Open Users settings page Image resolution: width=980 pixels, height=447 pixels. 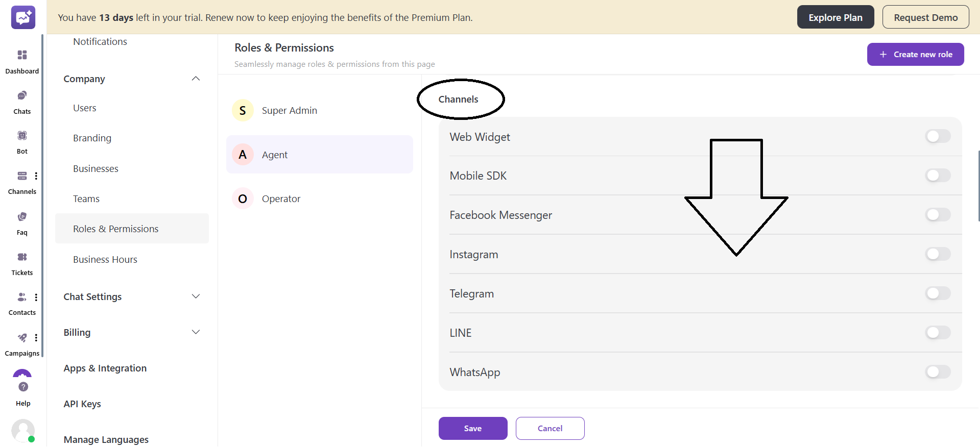pos(85,108)
